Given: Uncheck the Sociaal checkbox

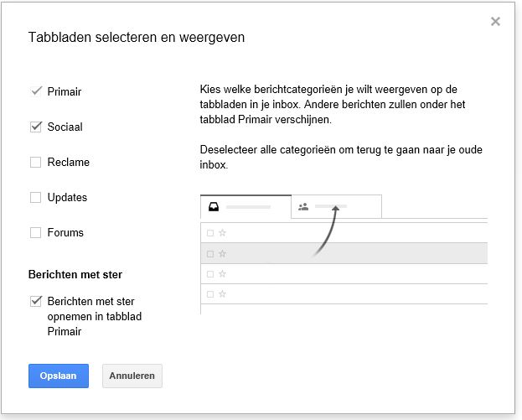Looking at the screenshot, I should pyautogui.click(x=36, y=127).
